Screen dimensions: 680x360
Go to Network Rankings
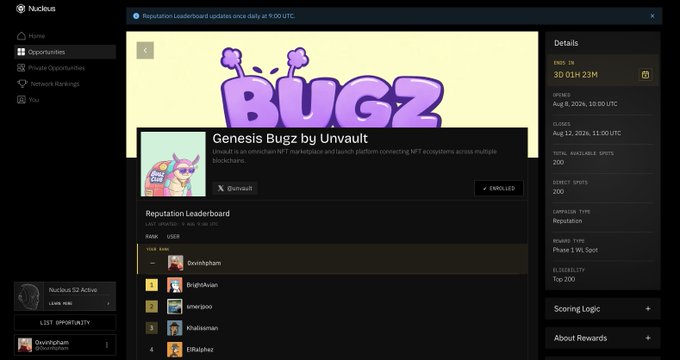coord(65,84)
